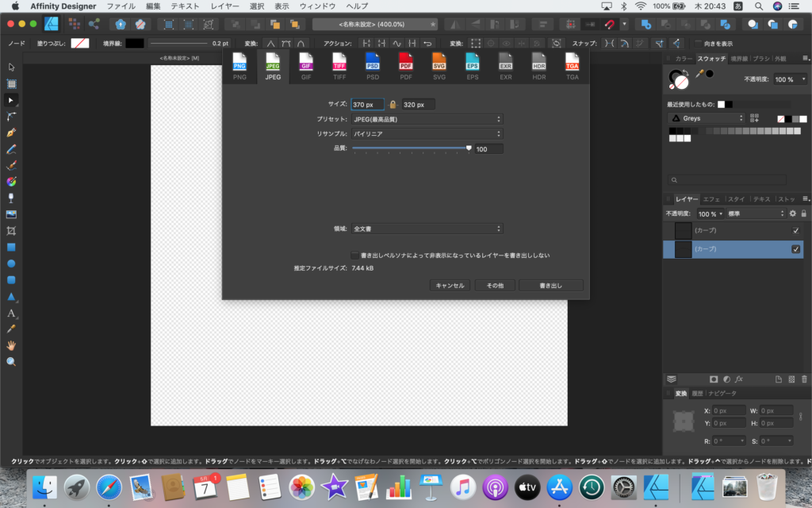812x508 pixels.
Task: Switch to the 履歴 tab
Action: point(698,394)
